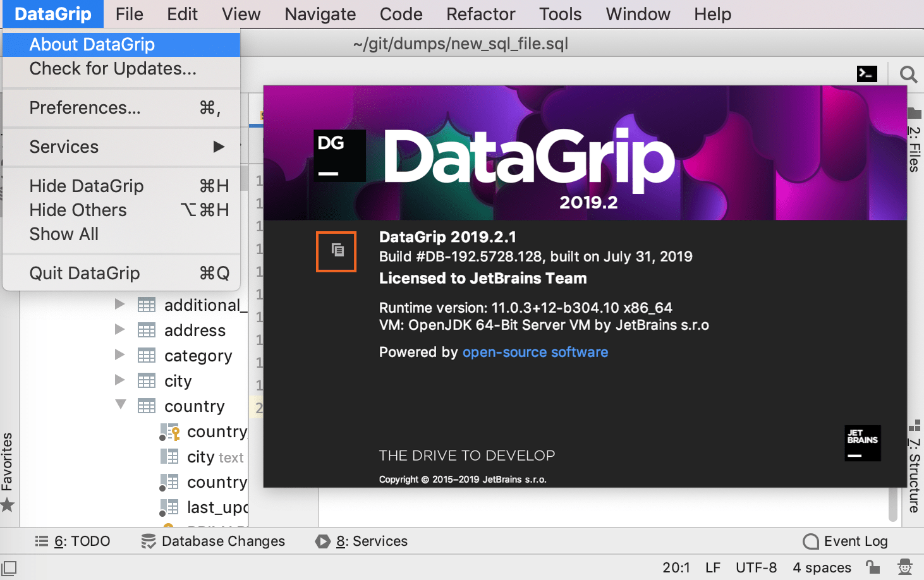
Task: Click the Runtime version line
Action: click(526, 308)
